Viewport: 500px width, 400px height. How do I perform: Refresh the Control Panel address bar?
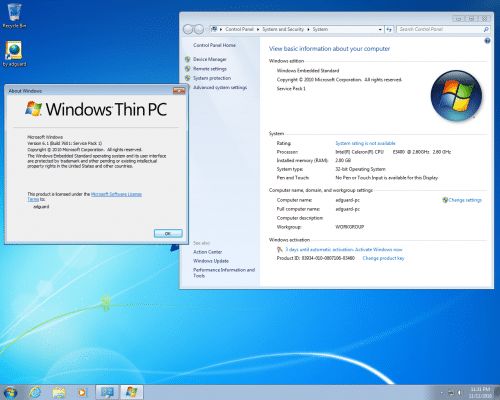pyautogui.click(x=389, y=29)
